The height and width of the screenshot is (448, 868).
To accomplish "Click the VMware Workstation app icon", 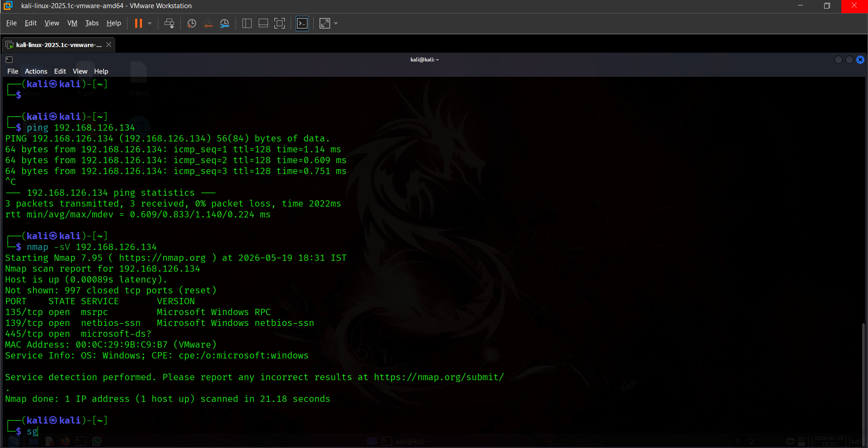I will [8, 6].
